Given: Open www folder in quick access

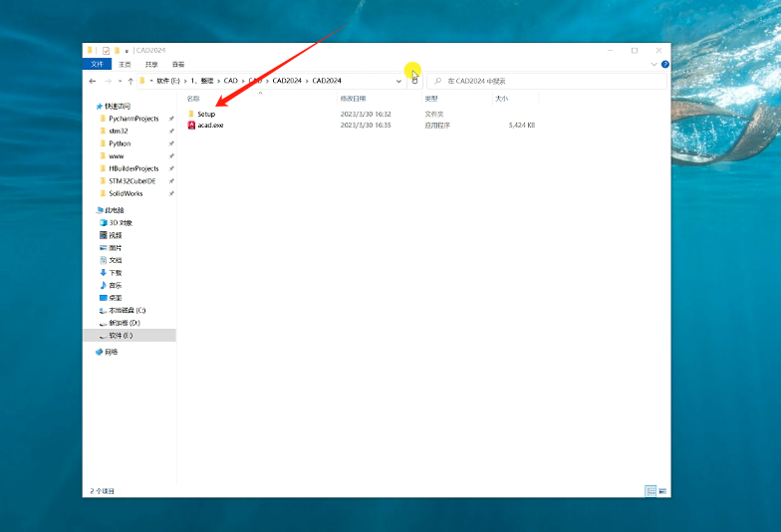Looking at the screenshot, I should click(116, 155).
